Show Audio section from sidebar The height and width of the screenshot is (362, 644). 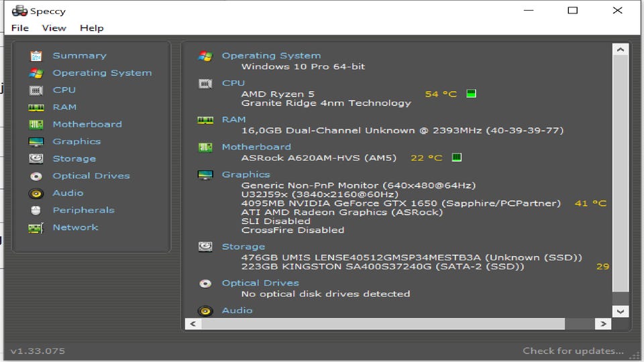pyautogui.click(x=68, y=193)
